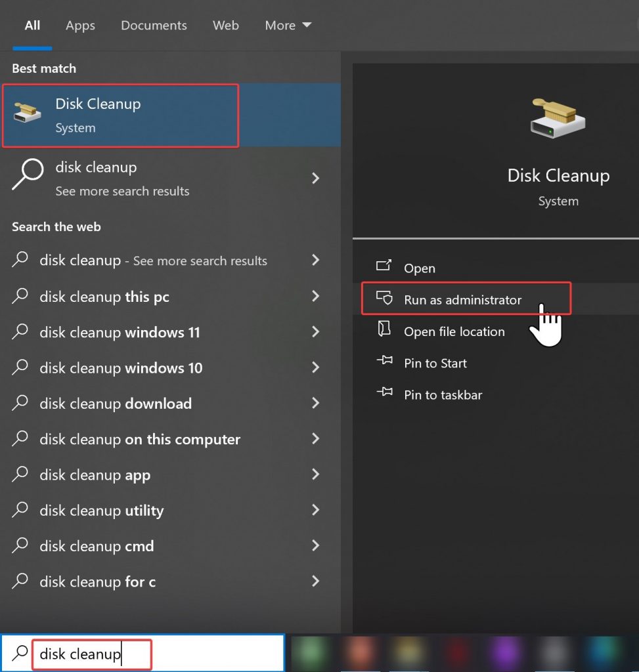Image resolution: width=639 pixels, height=672 pixels.
Task: Select 'disk cleanup utility' web suggestion
Action: 101,511
